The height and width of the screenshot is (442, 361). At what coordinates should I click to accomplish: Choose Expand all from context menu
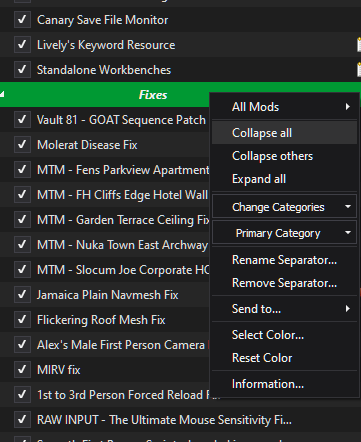tap(284, 179)
